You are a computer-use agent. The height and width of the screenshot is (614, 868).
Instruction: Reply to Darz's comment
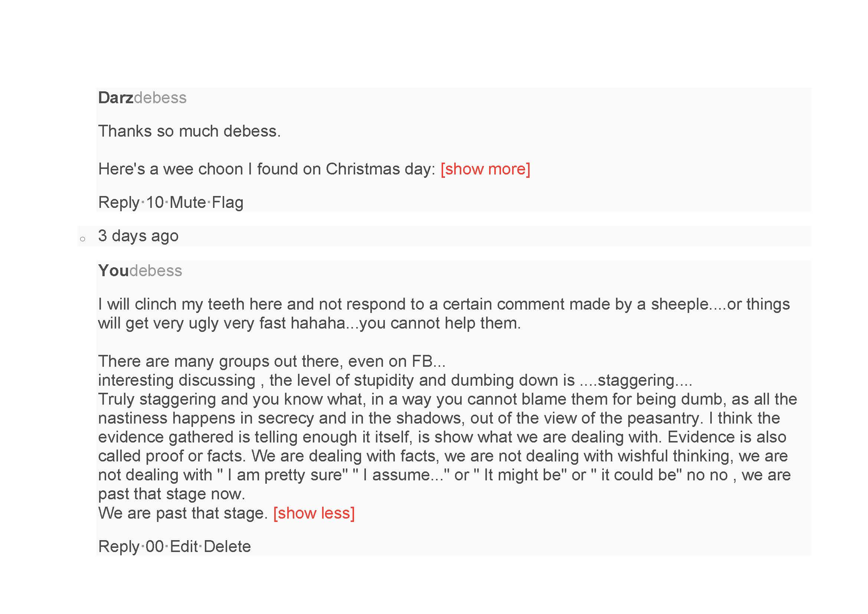(x=119, y=203)
